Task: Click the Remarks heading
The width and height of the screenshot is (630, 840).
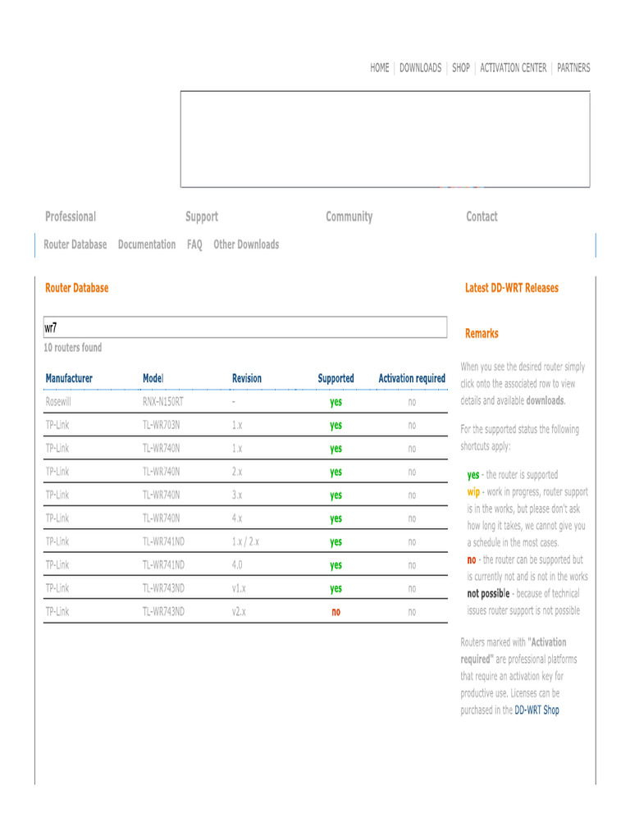Action: point(482,334)
